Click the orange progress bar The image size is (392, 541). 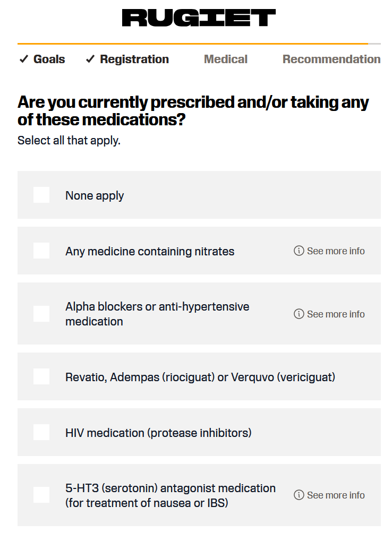(x=193, y=44)
